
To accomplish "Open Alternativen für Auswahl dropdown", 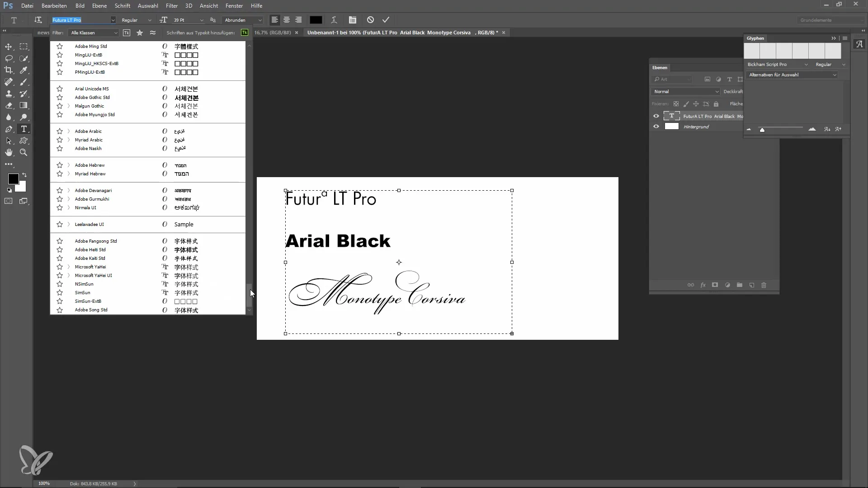I will click(x=792, y=75).
